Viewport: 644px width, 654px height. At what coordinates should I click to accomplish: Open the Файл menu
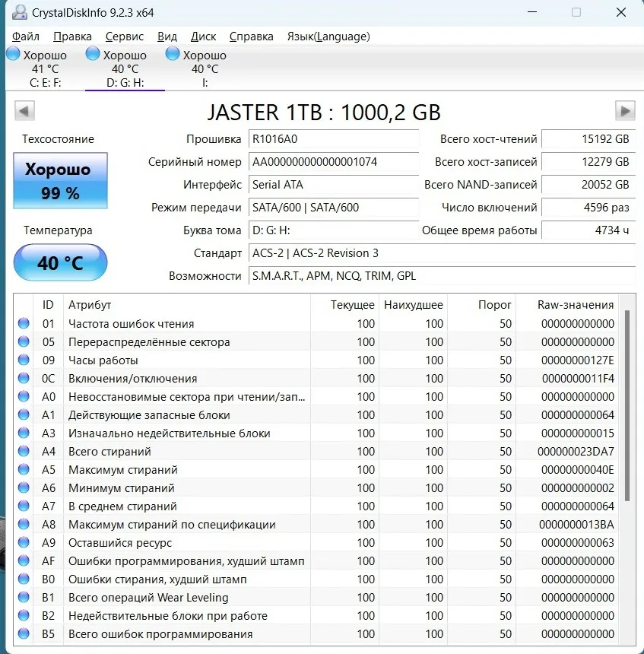[26, 37]
